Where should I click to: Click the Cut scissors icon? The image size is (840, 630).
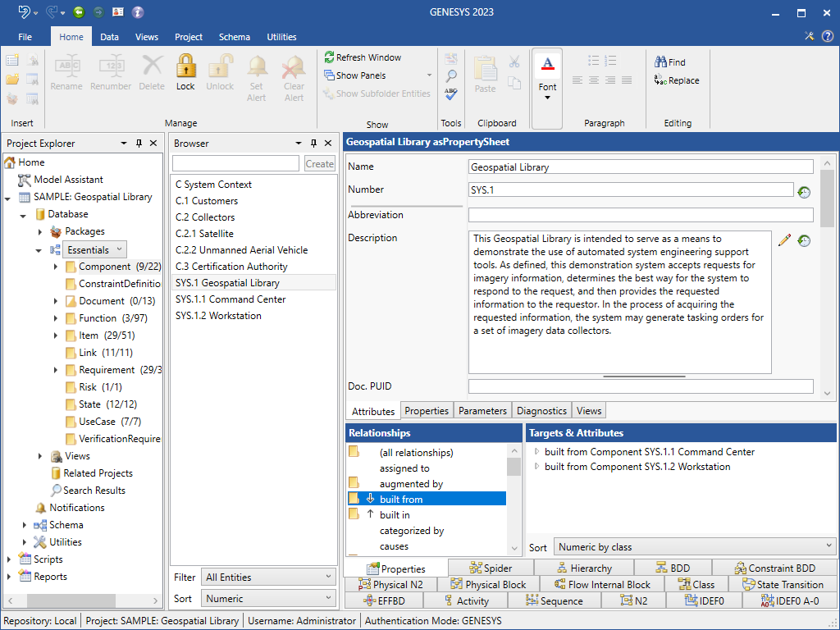pos(514,62)
